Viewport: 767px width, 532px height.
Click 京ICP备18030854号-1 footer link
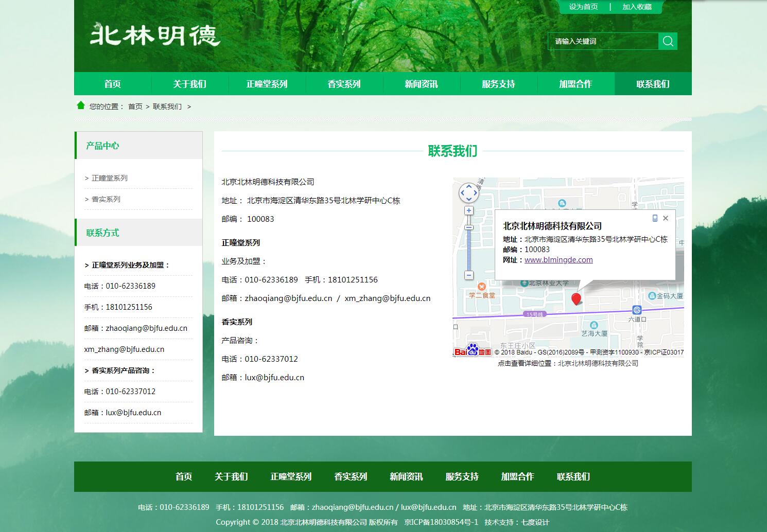[441, 522]
